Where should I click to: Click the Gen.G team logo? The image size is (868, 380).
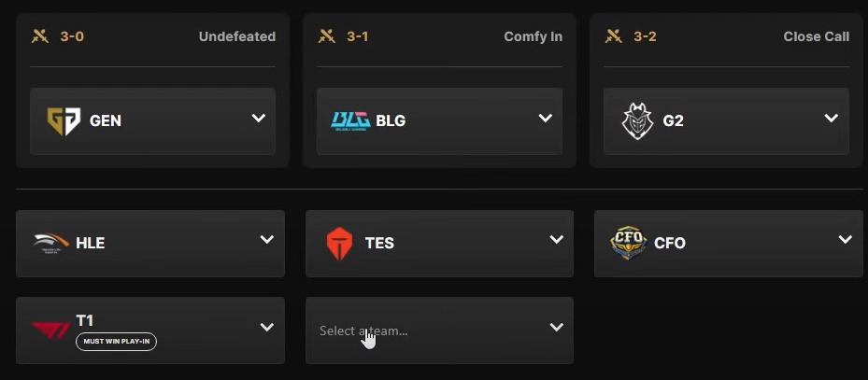[x=64, y=120]
